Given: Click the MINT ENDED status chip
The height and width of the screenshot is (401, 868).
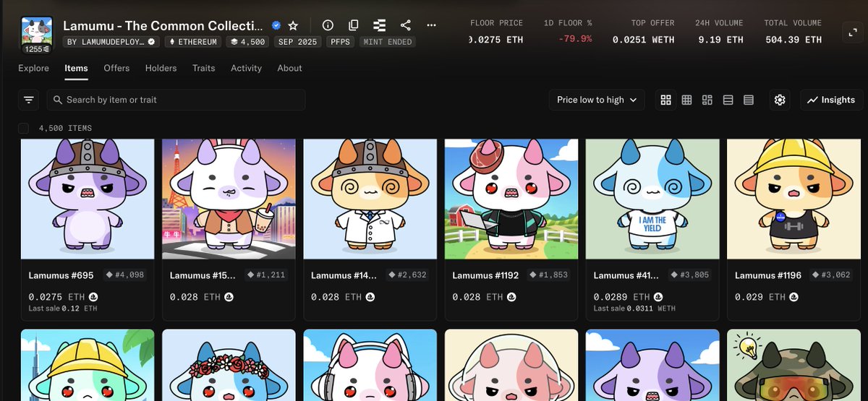Looking at the screenshot, I should coord(387,42).
